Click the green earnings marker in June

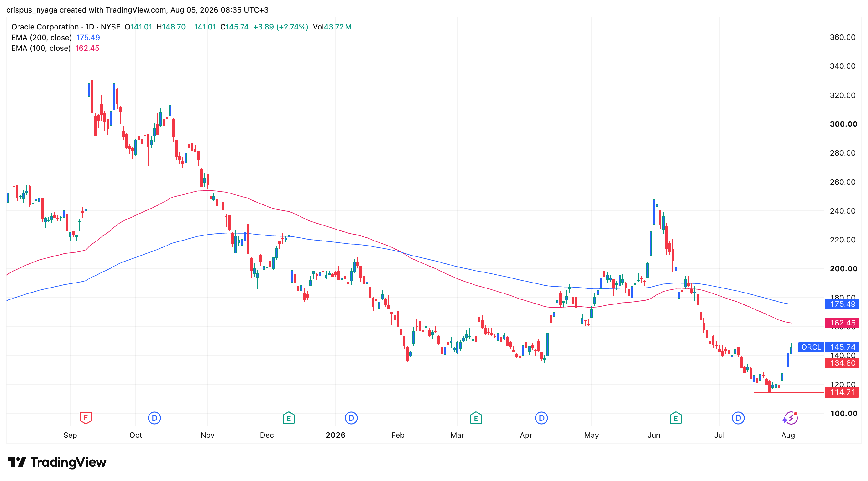click(x=676, y=418)
